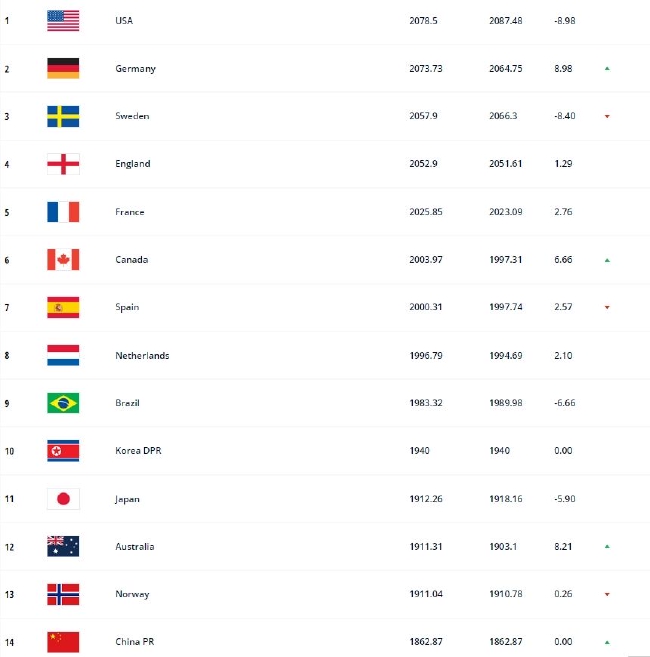This screenshot has width=650, height=657.
Task: Click the Sweden flag icon
Action: 63,116
